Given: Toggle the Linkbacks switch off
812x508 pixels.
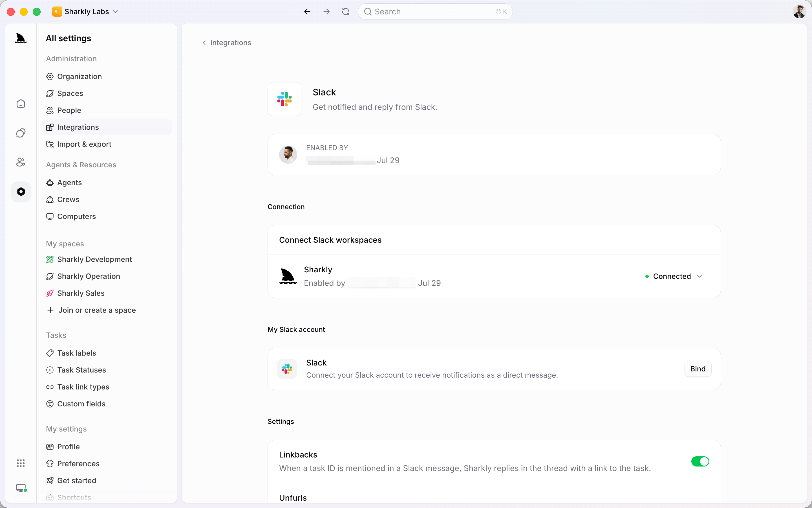Looking at the screenshot, I should pos(700,461).
